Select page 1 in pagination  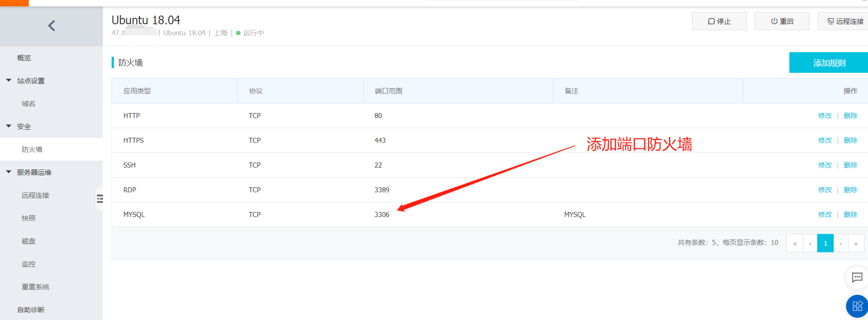(x=825, y=243)
